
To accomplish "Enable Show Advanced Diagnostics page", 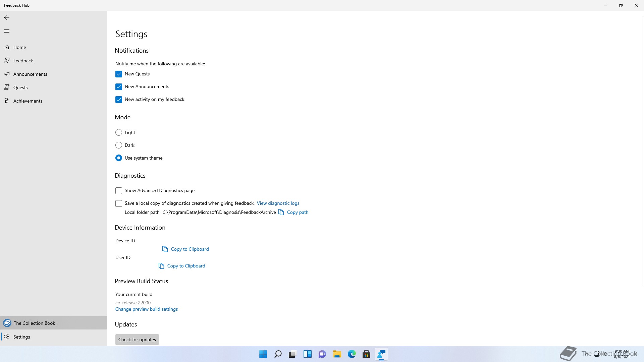I will (119, 191).
